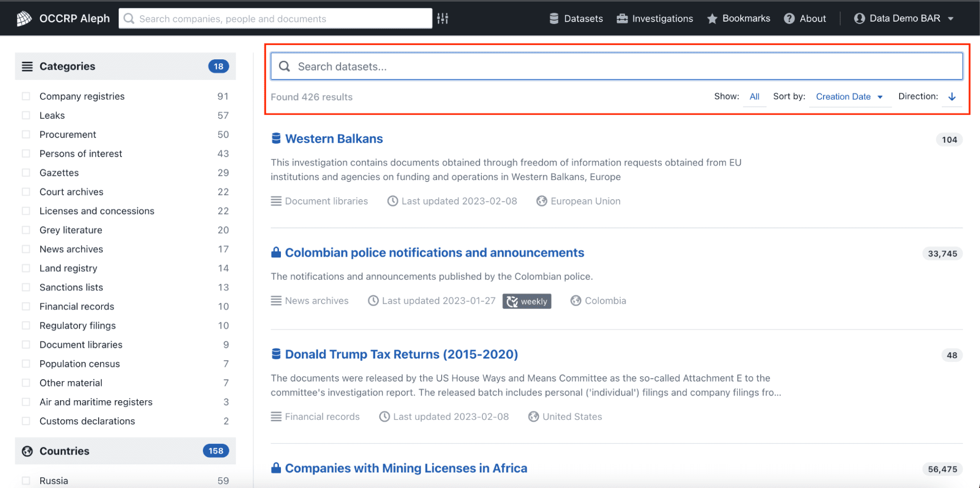Click the weekly update frequency badge

pyautogui.click(x=527, y=301)
